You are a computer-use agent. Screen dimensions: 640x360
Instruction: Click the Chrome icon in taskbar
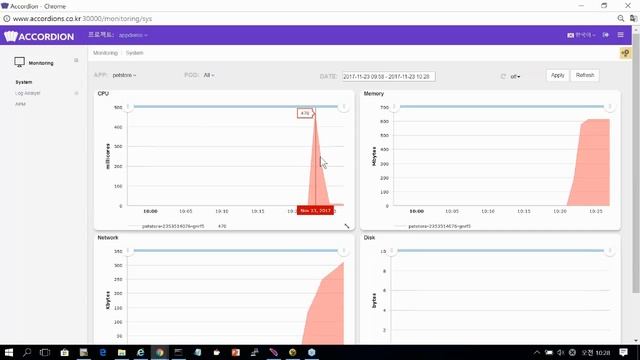tap(160, 353)
